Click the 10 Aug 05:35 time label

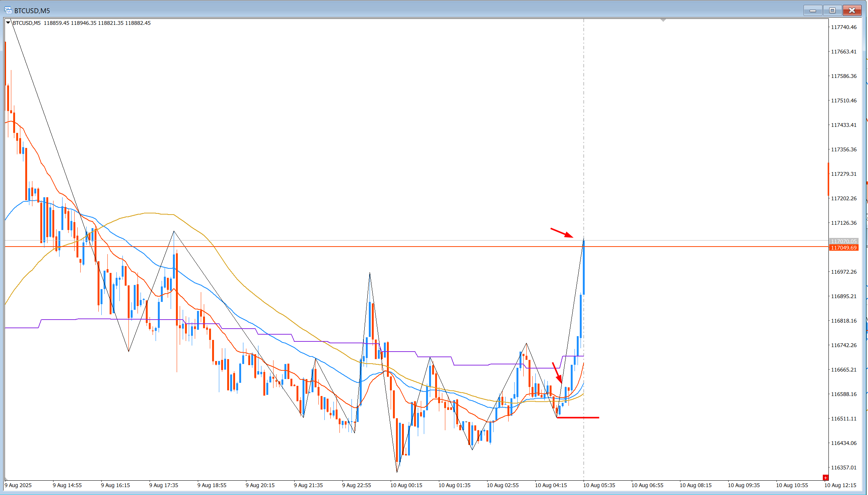pyautogui.click(x=599, y=485)
